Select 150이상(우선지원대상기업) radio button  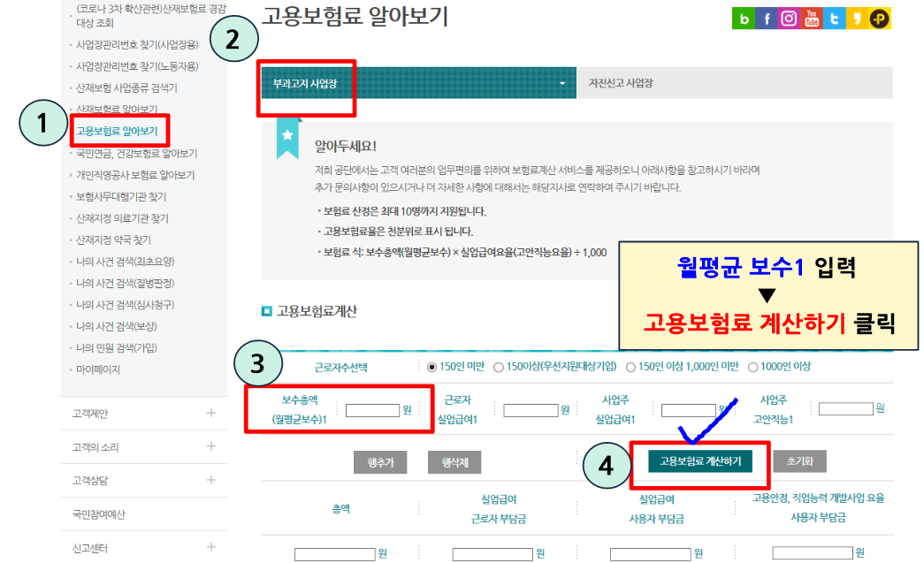coord(499,367)
